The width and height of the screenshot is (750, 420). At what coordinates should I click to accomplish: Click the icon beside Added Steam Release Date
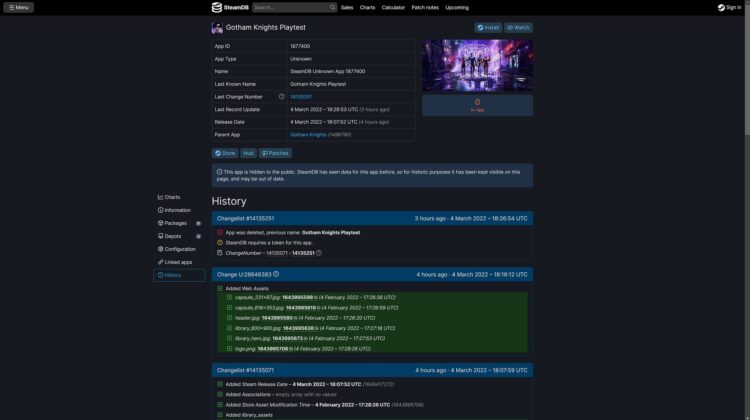pos(220,384)
